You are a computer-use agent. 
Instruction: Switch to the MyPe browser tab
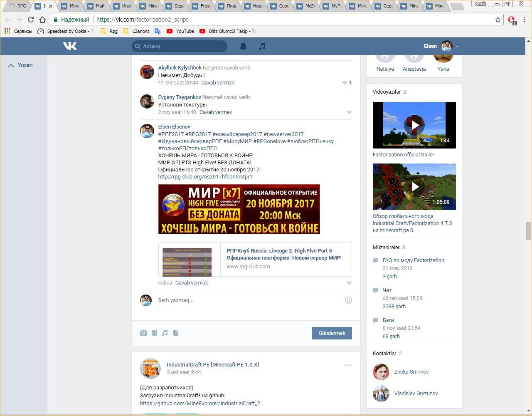332,6
